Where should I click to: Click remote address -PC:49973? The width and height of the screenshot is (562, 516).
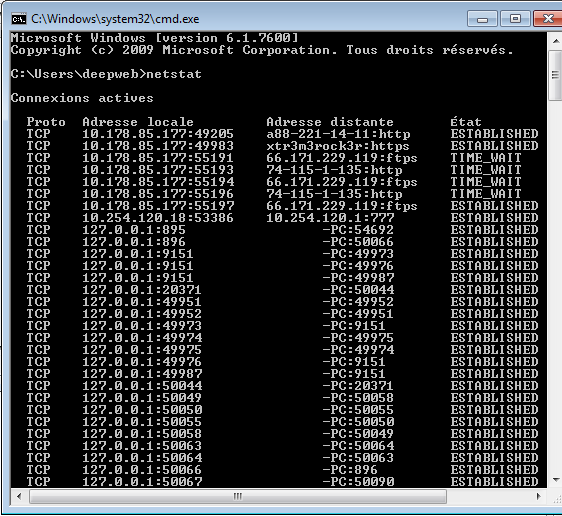pos(358,254)
